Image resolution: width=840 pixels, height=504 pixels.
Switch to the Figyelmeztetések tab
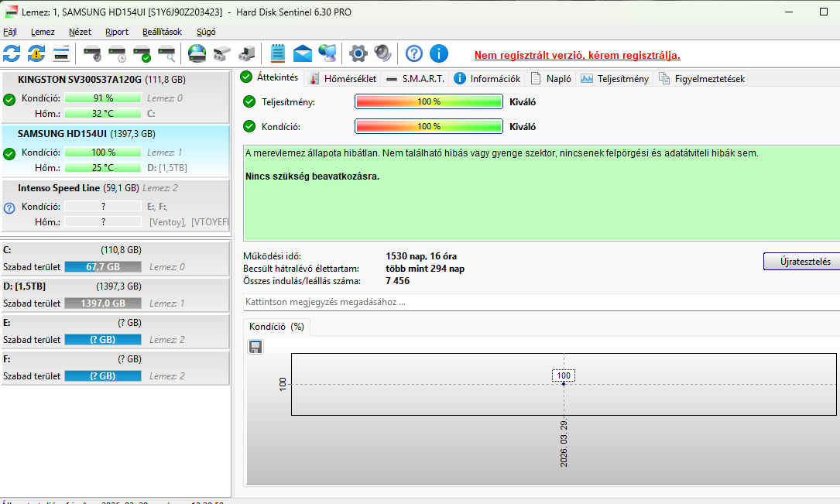pyautogui.click(x=701, y=79)
